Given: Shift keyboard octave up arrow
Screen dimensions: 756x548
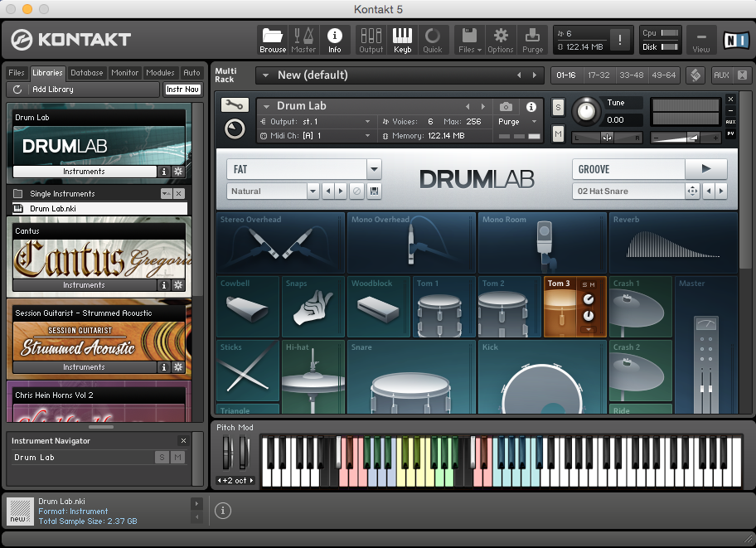Looking at the screenshot, I should tap(251, 481).
